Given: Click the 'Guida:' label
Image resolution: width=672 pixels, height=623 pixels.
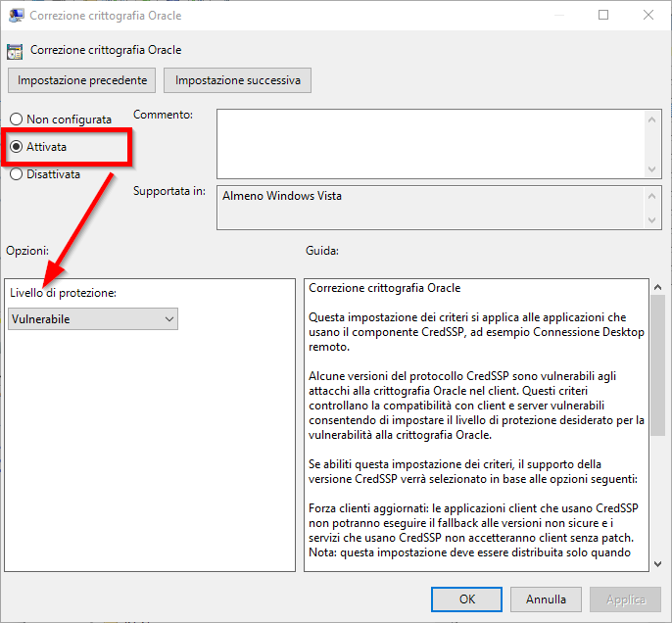Looking at the screenshot, I should click(322, 251).
